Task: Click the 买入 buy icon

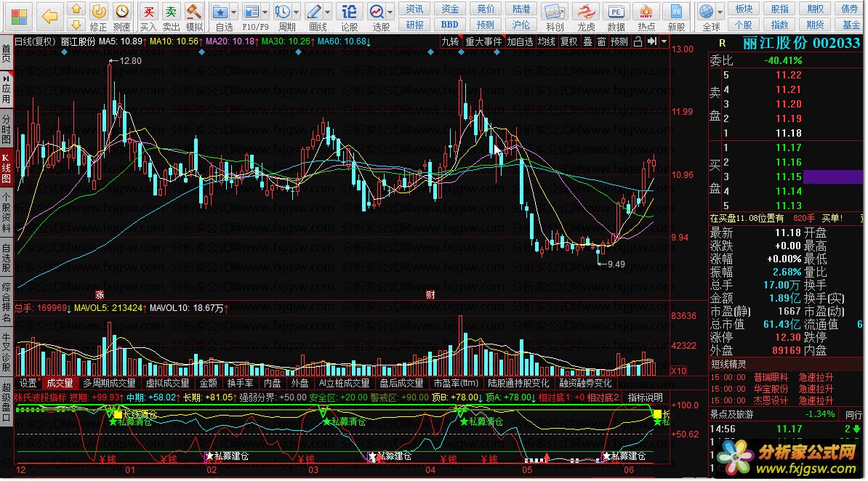Action: pos(148,11)
